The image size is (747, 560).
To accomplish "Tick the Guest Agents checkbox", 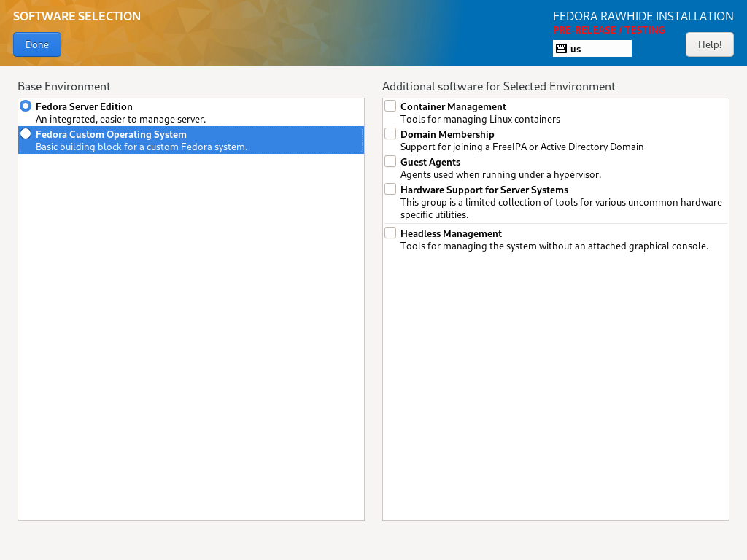I will 390,161.
